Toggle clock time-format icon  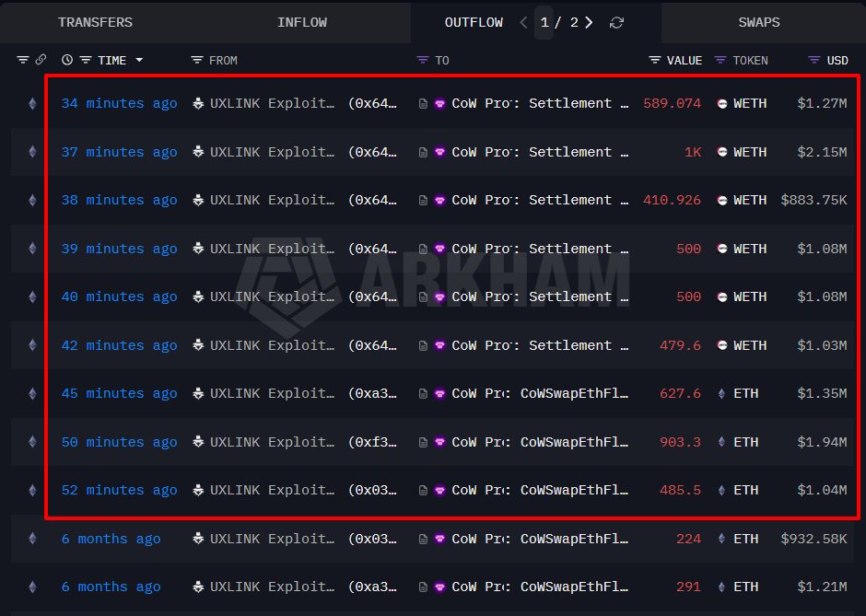pyautogui.click(x=67, y=60)
